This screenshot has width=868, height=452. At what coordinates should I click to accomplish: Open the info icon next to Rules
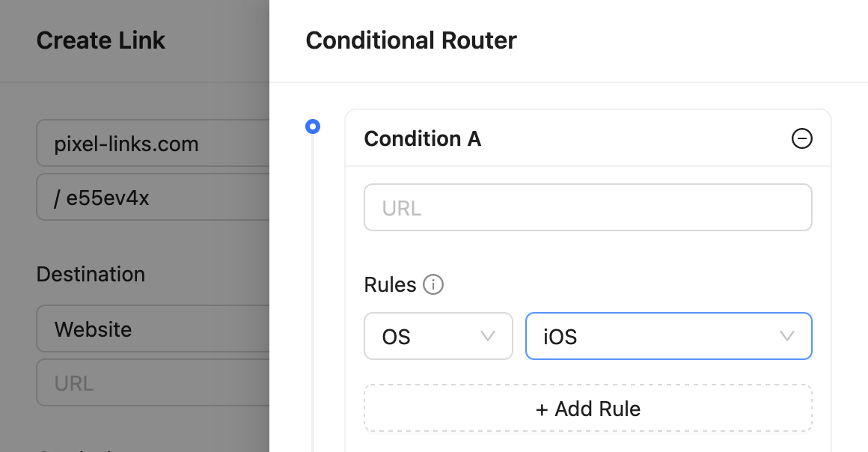(x=433, y=284)
